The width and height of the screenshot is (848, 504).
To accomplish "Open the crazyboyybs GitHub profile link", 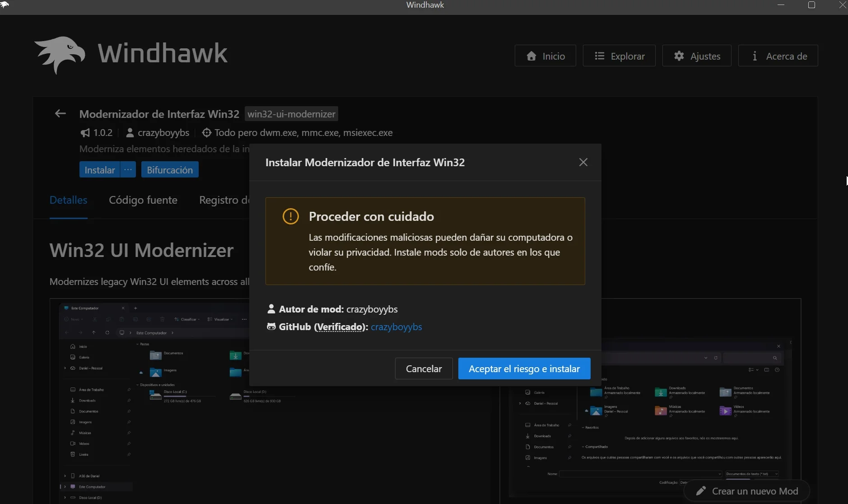I will [x=396, y=327].
